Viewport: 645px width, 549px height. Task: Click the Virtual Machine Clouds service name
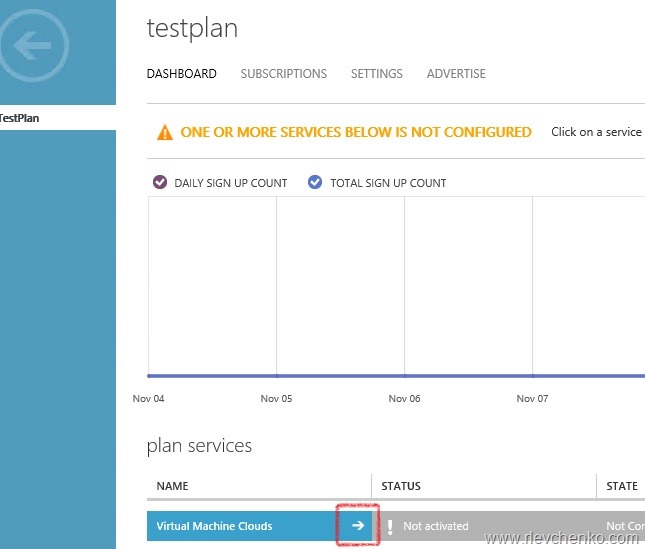click(214, 526)
